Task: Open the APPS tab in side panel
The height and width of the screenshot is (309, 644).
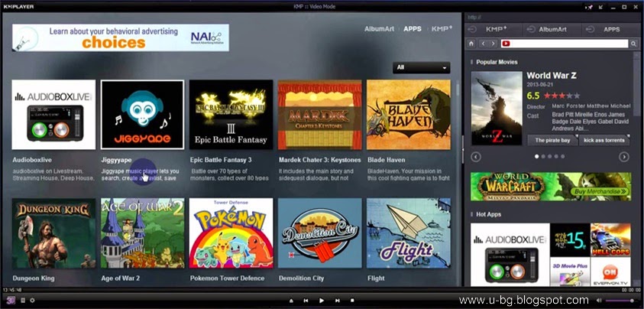Action: (x=611, y=29)
